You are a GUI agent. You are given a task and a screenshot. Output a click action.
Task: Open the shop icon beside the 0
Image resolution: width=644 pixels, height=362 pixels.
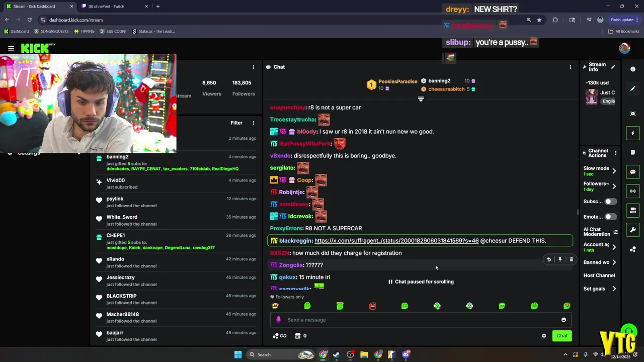point(297,336)
